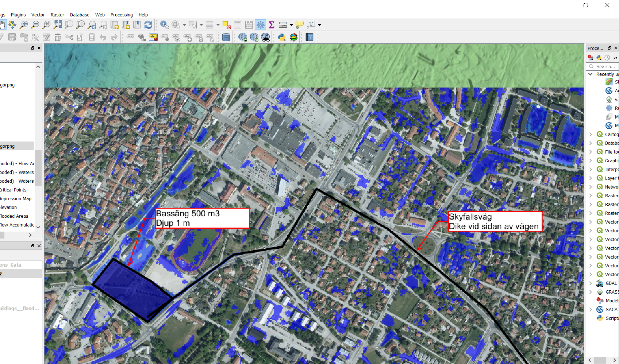Open Processing models gear icon
This screenshot has height=364, width=619.
591,58
